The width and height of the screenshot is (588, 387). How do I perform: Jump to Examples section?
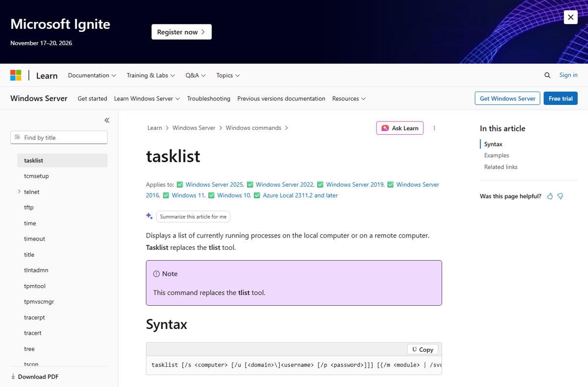[496, 155]
